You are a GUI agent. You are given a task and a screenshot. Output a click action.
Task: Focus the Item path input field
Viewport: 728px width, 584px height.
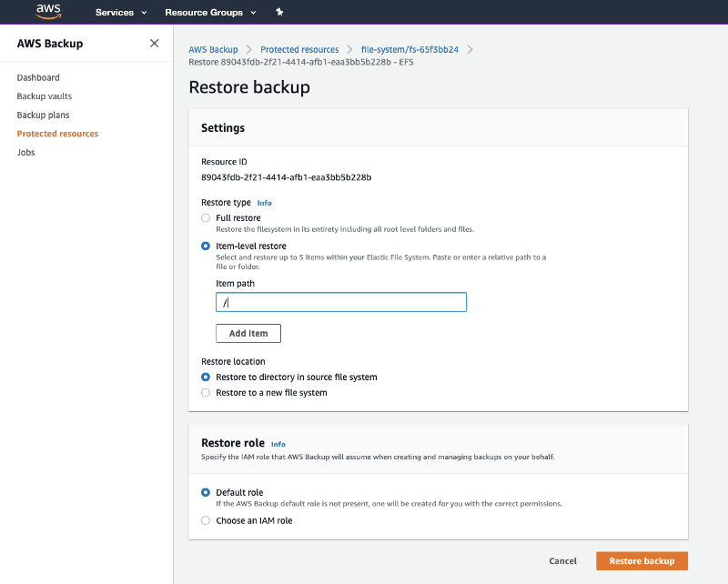[x=341, y=302]
